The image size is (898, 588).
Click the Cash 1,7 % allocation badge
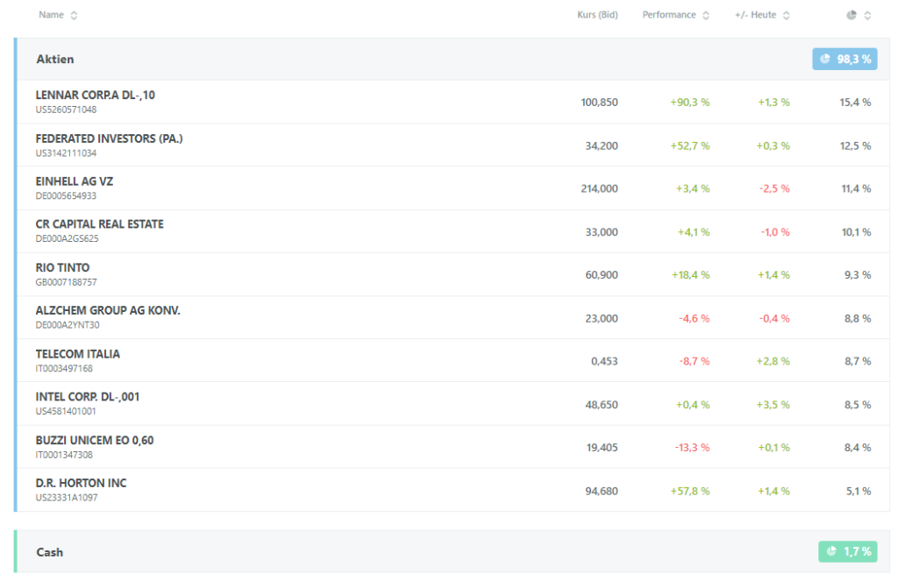pyautogui.click(x=848, y=551)
